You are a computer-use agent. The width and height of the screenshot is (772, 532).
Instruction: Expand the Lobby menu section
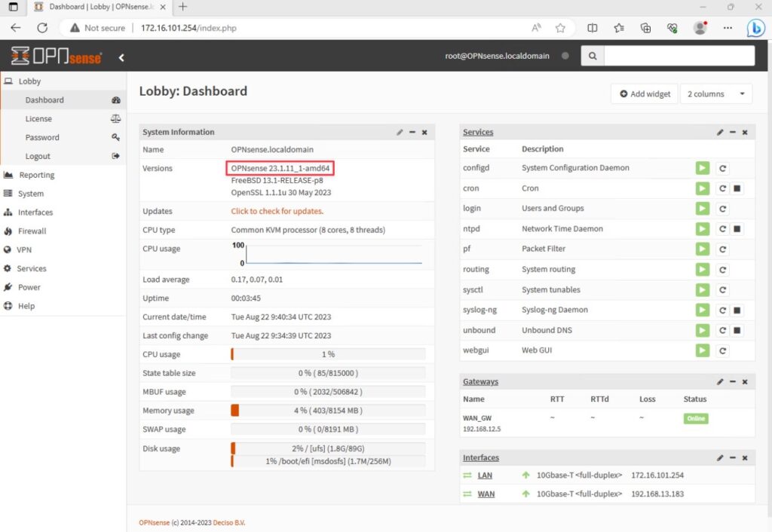pyautogui.click(x=63, y=81)
